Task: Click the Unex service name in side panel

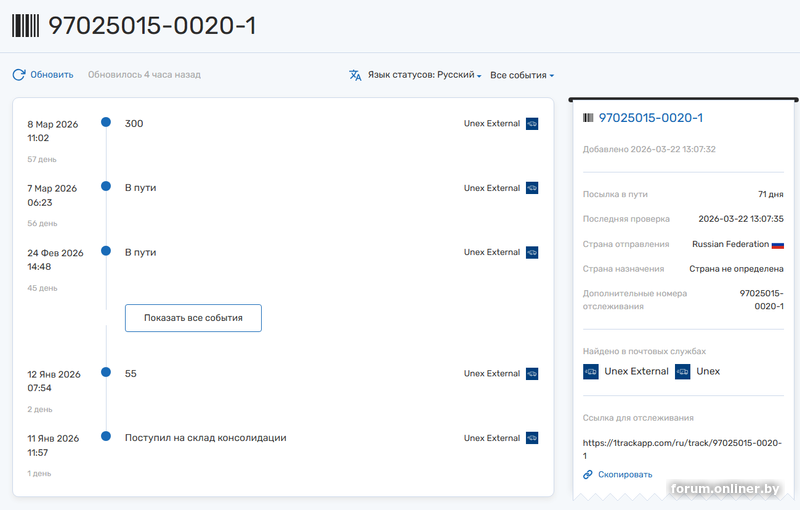Action: click(x=708, y=372)
